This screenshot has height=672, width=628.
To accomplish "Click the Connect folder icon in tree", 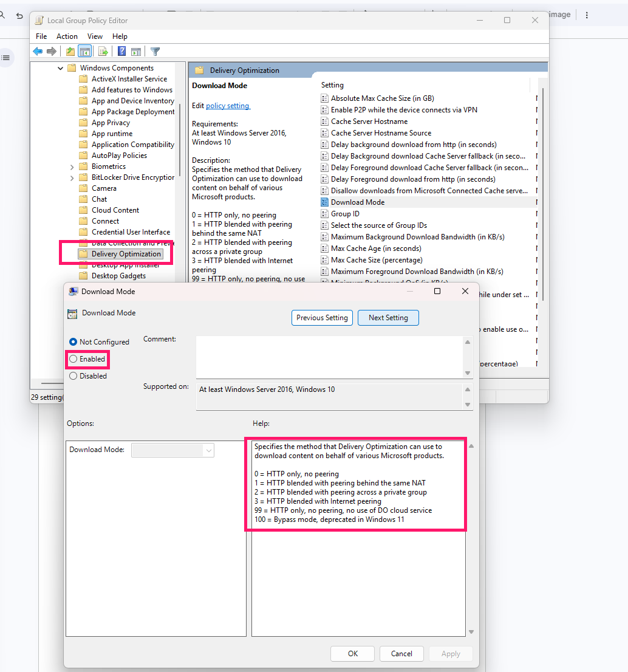I will click(84, 221).
